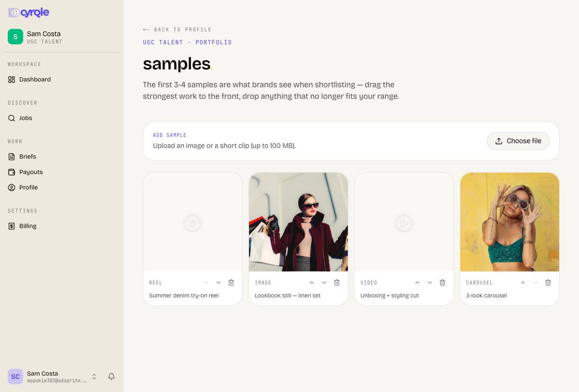Play the Summer denim reel
This screenshot has height=392, width=579.
tap(193, 222)
